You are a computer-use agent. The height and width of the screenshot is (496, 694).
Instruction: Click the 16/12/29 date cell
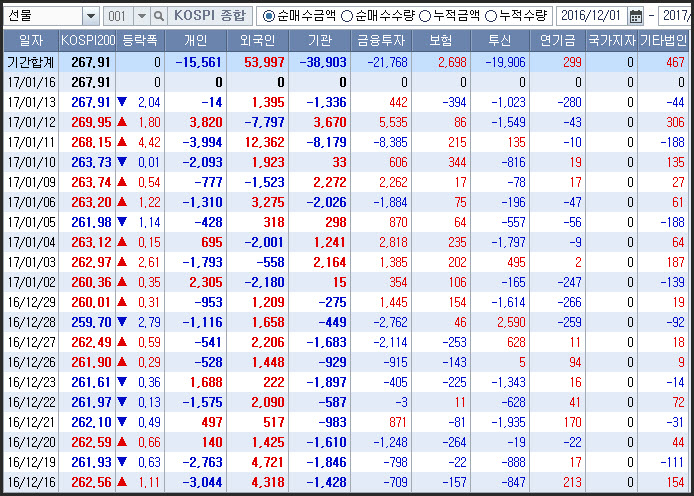[31, 302]
